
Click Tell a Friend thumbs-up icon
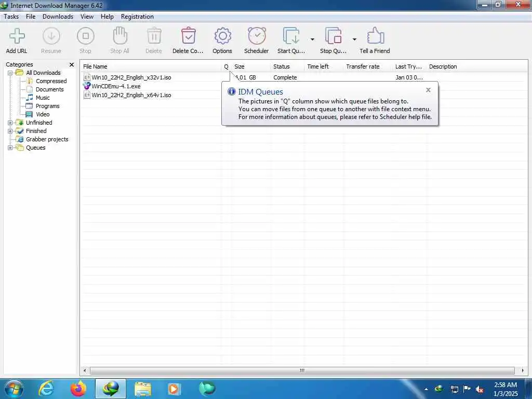pyautogui.click(x=375, y=36)
